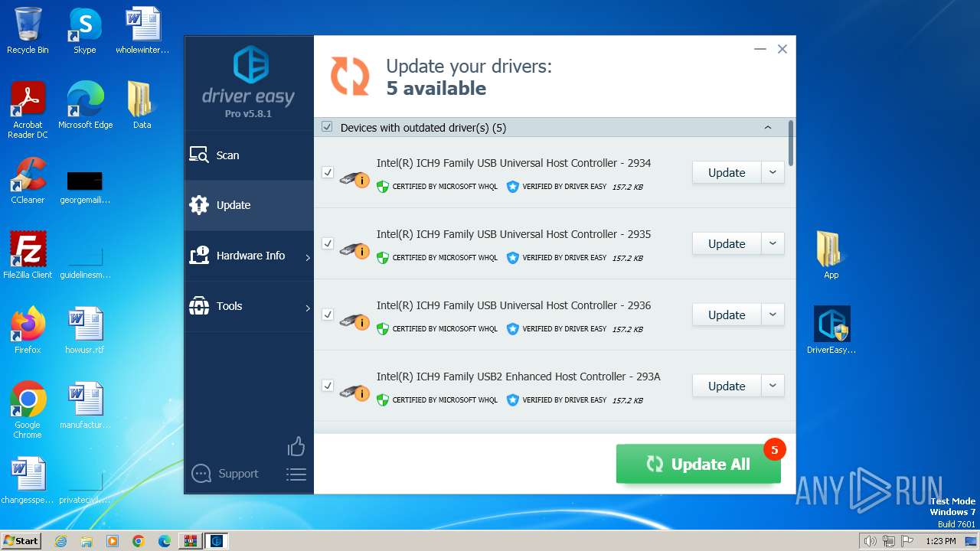The width and height of the screenshot is (980, 551).
Task: Uncheck Host Controller 2935 checkbox
Action: point(328,244)
